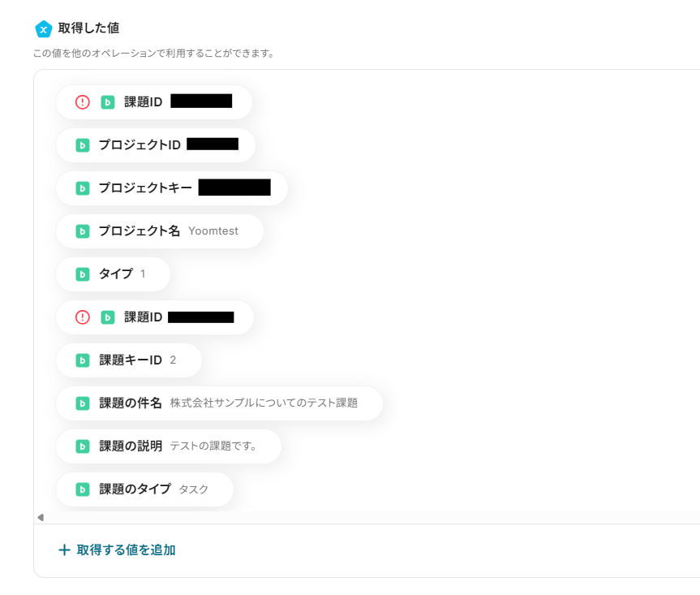Click the blue pentagon icon beside 取得した値

(44, 29)
